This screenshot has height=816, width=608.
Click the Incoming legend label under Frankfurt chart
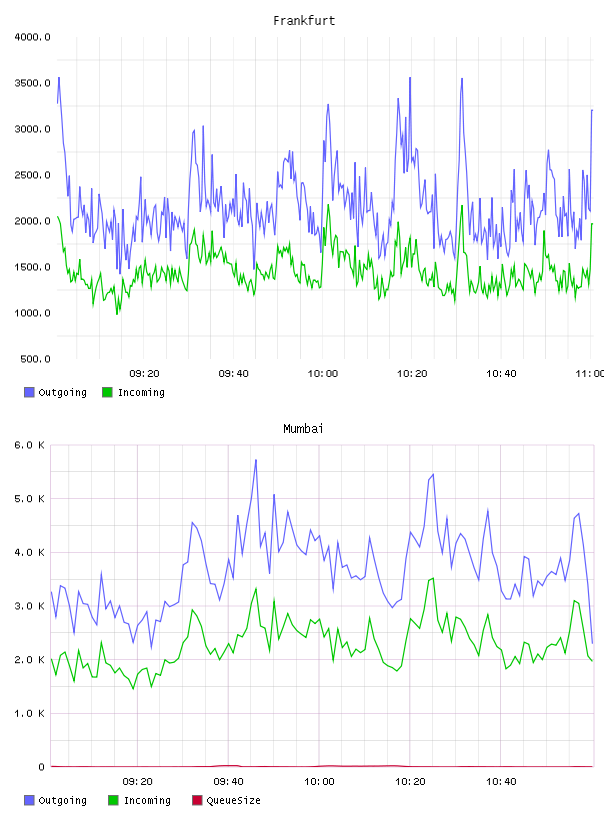[141, 392]
